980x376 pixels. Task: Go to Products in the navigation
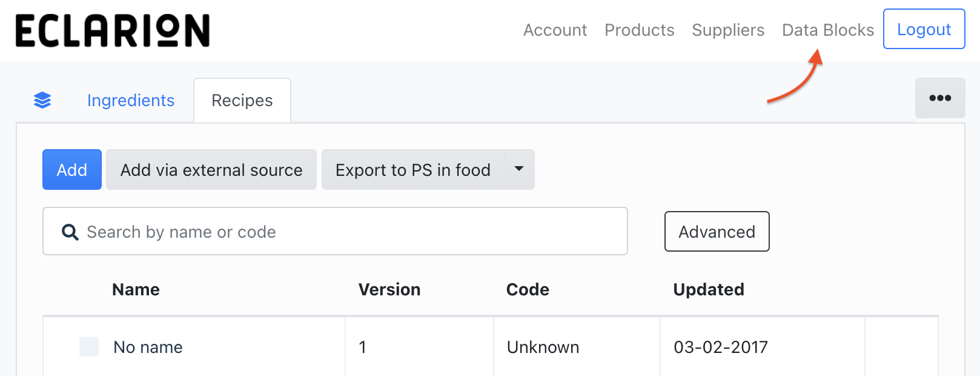pyautogui.click(x=639, y=30)
